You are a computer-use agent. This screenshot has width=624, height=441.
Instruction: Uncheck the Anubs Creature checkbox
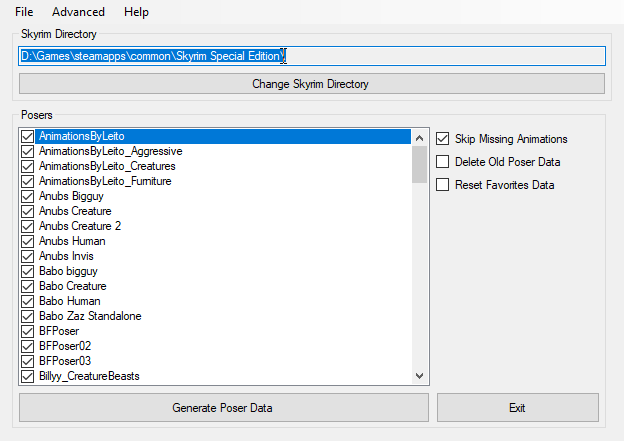(x=27, y=211)
